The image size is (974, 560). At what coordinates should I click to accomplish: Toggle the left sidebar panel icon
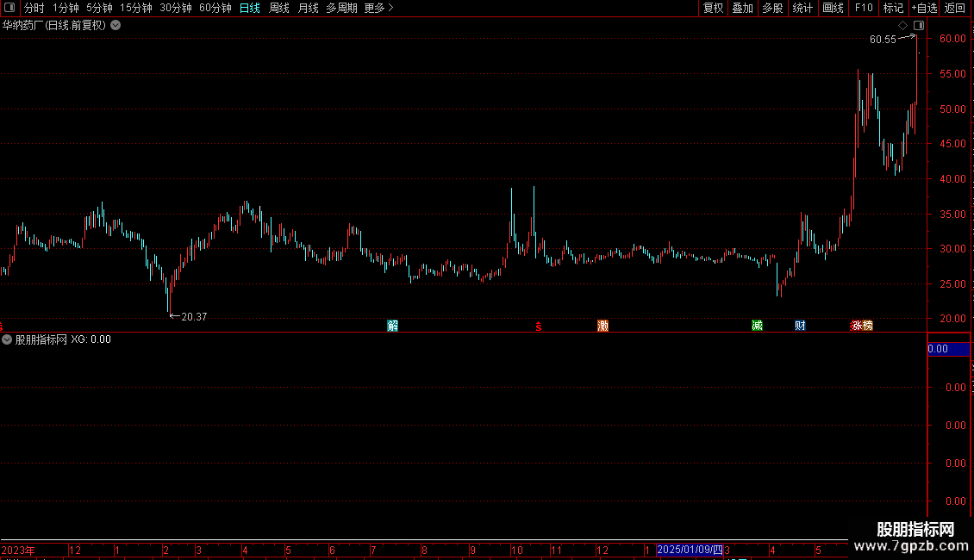[9, 8]
